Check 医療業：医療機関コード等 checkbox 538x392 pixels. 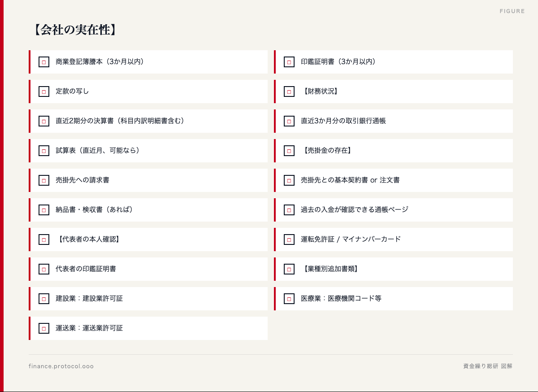[x=289, y=299]
